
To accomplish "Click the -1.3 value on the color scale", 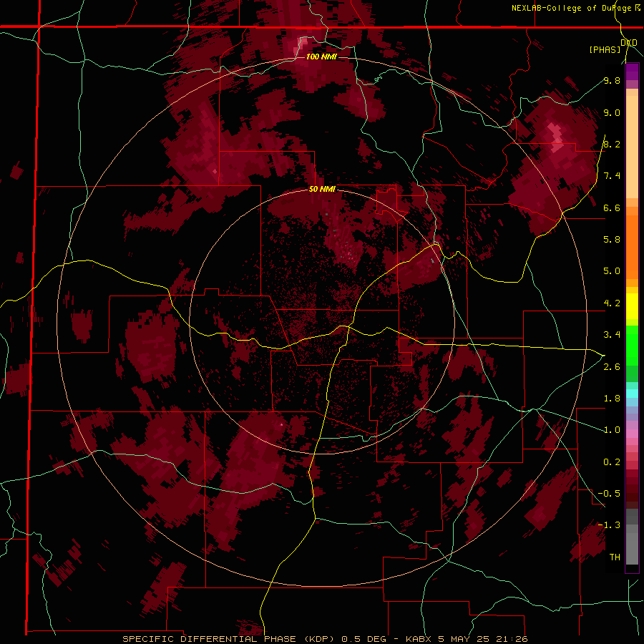I will pyautogui.click(x=609, y=525).
